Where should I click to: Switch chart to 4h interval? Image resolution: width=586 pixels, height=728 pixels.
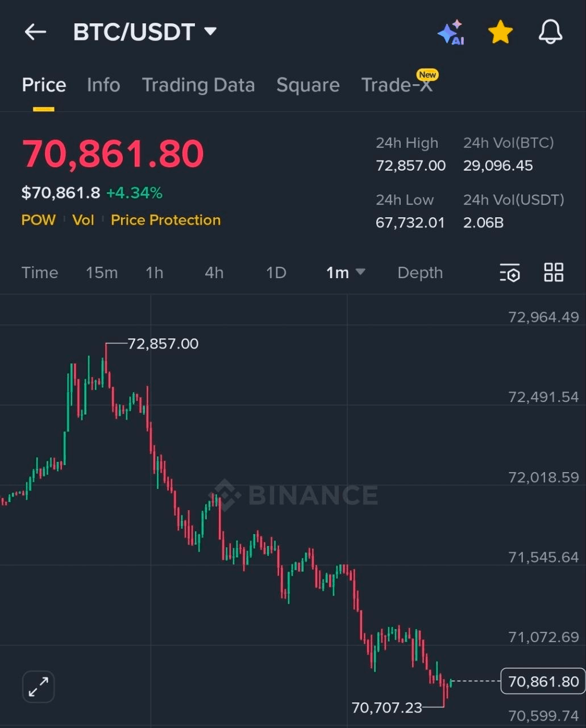214,273
